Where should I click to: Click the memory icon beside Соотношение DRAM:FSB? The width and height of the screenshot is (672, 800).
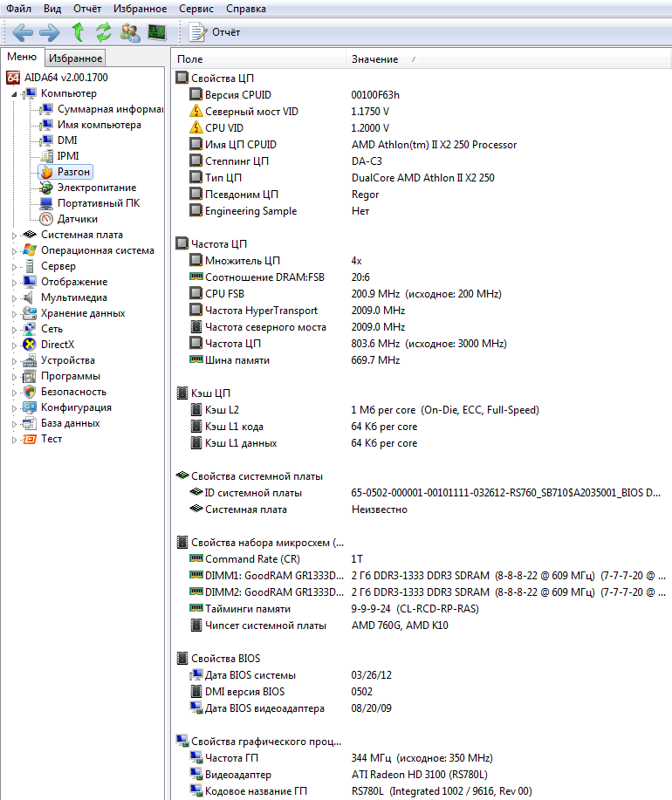click(x=196, y=277)
